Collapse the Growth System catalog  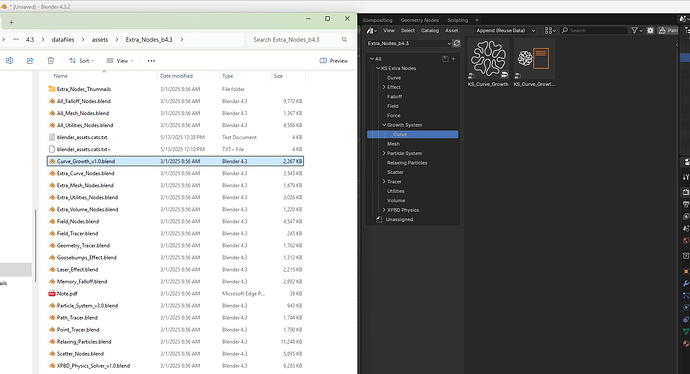click(384, 125)
